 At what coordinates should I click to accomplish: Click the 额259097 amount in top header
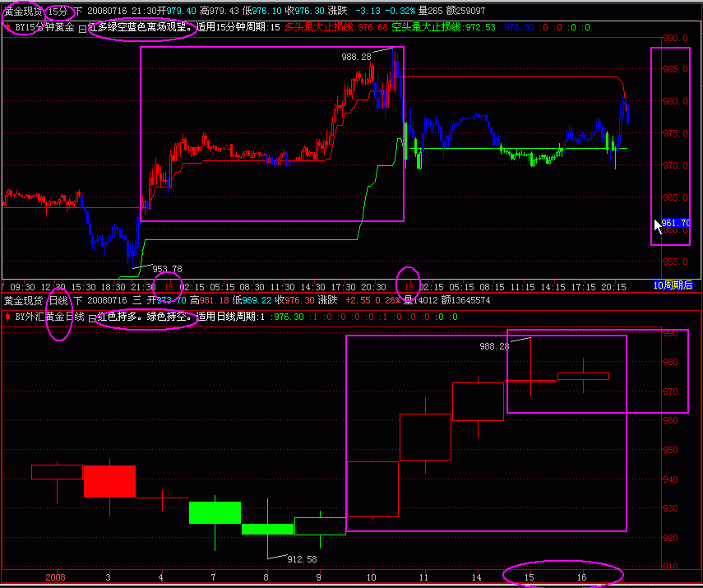click(465, 11)
